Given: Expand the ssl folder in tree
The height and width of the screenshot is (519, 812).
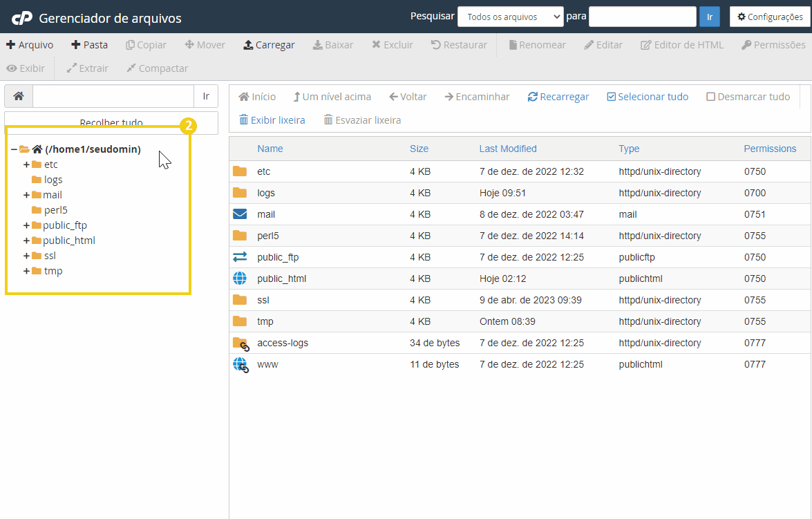Looking at the screenshot, I should [x=26, y=256].
